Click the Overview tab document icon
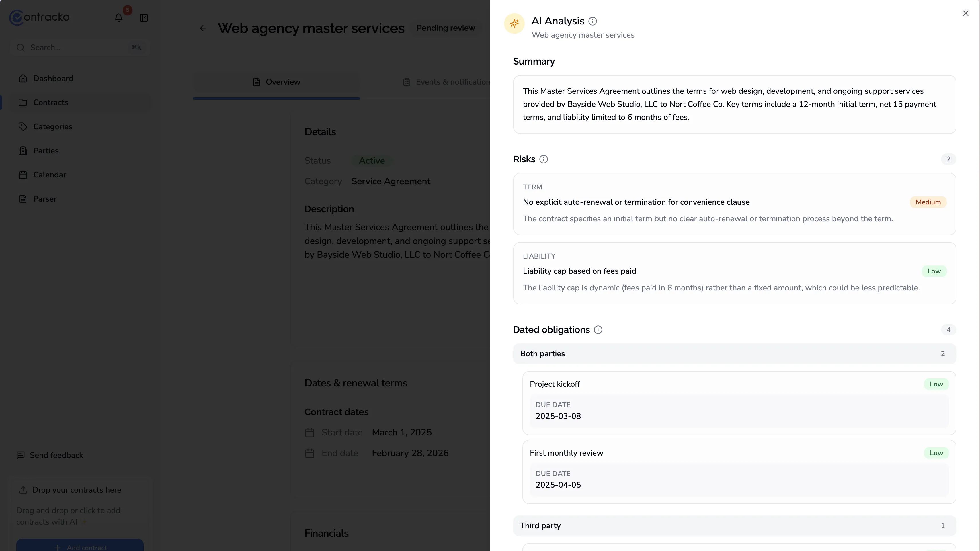This screenshot has width=980, height=551. click(x=257, y=82)
